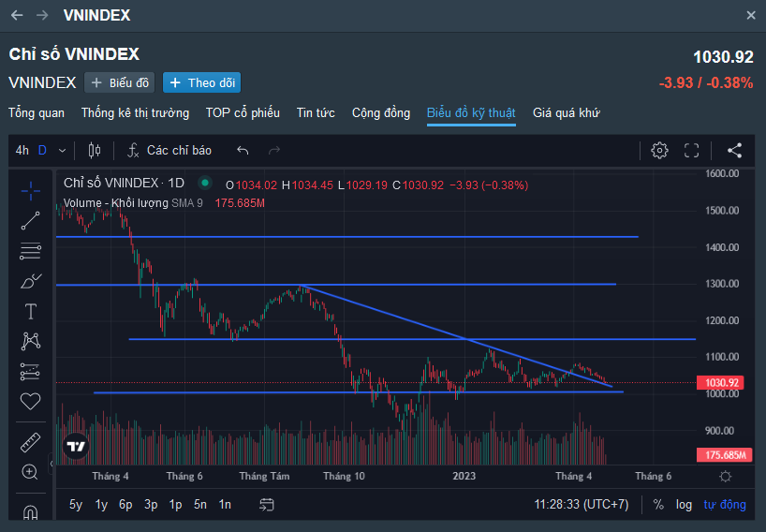Viewport: 766px width, 532px height.
Task: Click the TradingView logo
Action: click(x=76, y=446)
